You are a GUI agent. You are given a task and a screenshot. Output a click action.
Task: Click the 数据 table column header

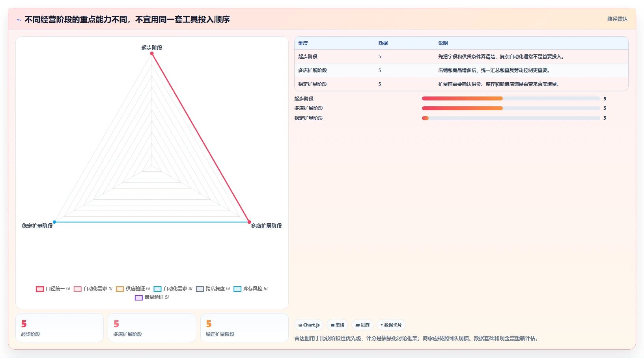[383, 43]
